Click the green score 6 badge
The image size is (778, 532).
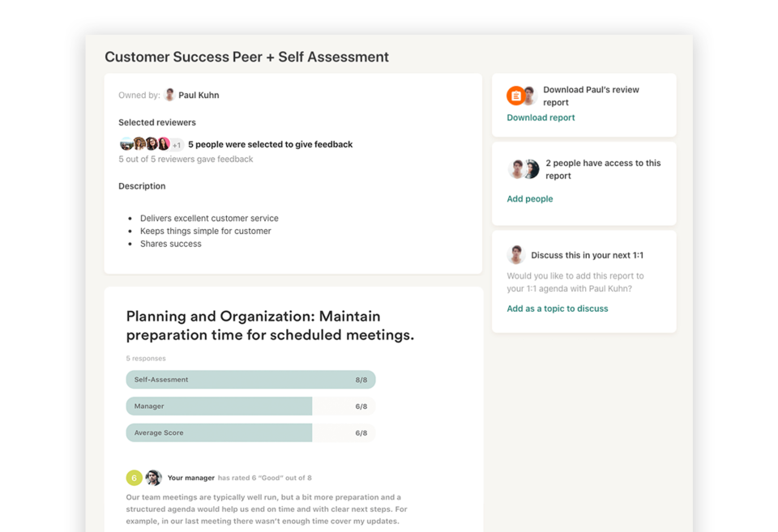tap(134, 478)
